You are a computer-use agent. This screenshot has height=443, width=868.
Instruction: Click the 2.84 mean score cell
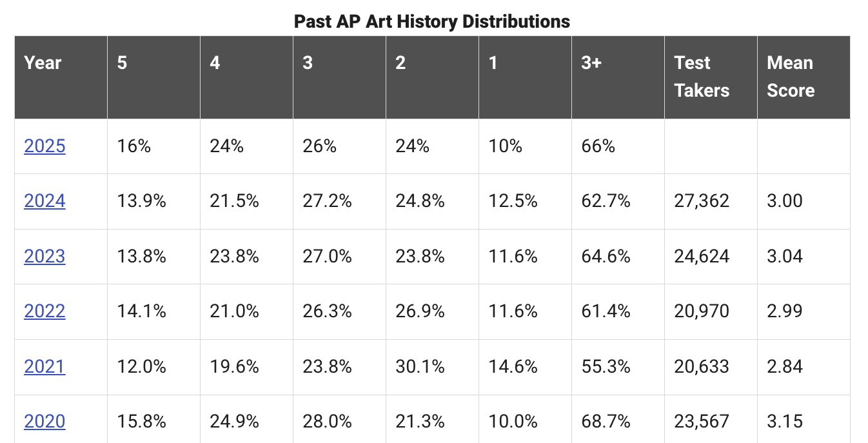coord(785,367)
